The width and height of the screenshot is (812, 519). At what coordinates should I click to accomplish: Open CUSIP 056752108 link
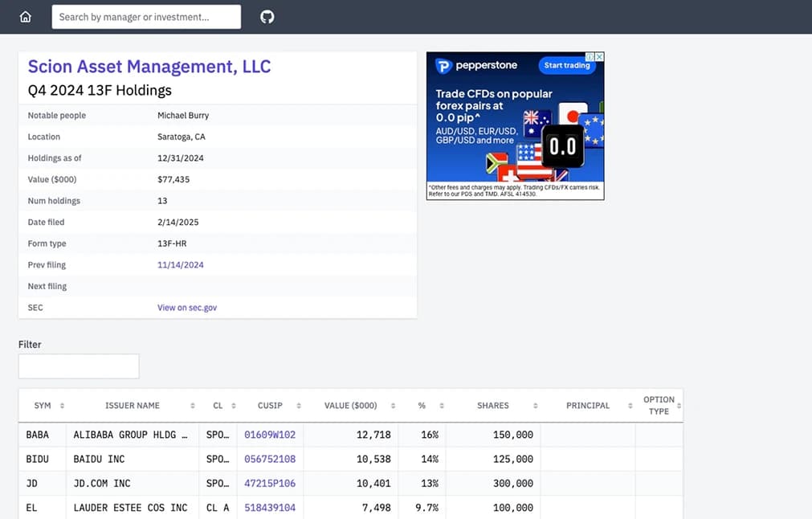pos(270,459)
